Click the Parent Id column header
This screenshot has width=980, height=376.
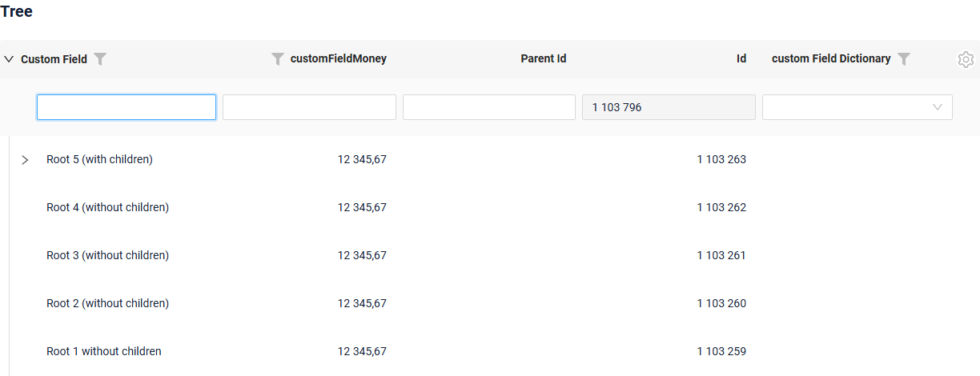click(x=544, y=58)
